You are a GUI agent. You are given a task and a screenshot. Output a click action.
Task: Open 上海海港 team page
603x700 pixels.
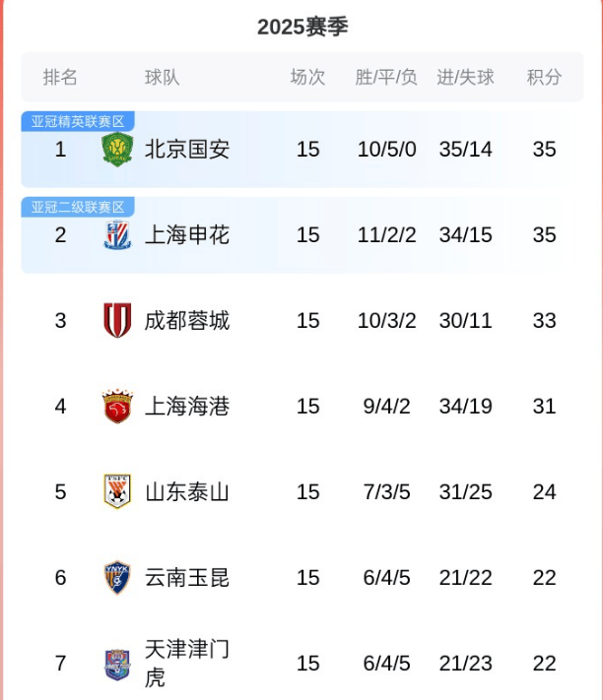point(187,407)
